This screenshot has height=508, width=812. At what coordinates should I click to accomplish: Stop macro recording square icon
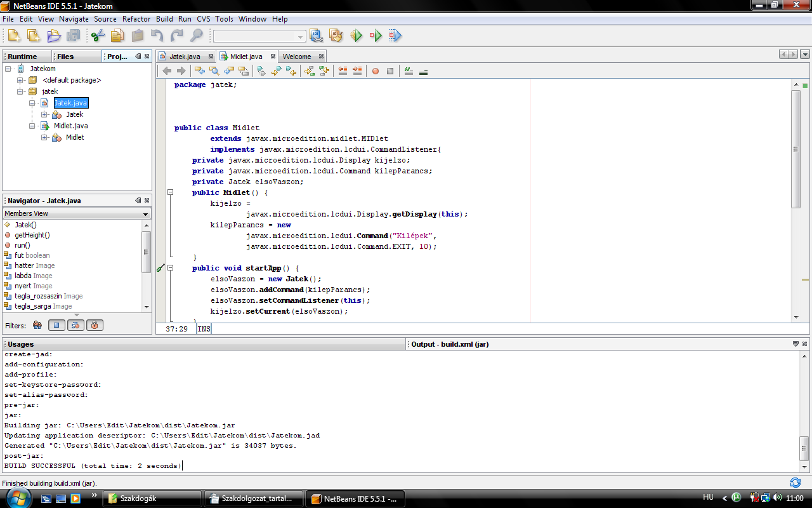point(390,71)
